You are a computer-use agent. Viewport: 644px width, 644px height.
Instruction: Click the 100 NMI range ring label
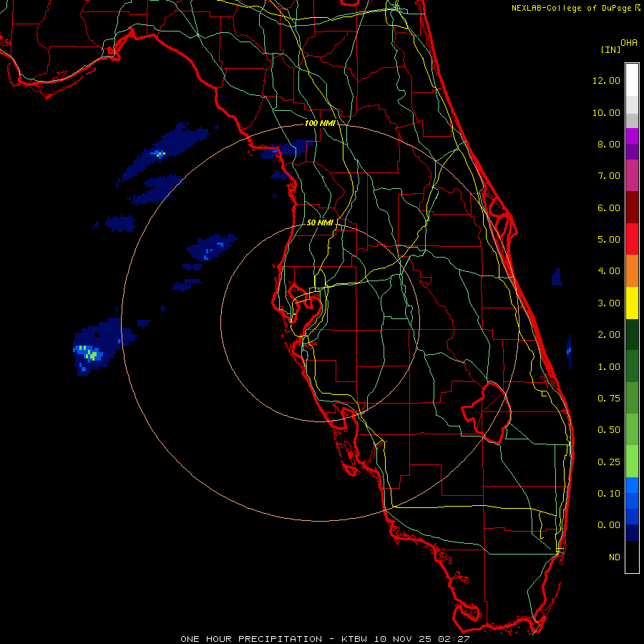[x=320, y=123]
